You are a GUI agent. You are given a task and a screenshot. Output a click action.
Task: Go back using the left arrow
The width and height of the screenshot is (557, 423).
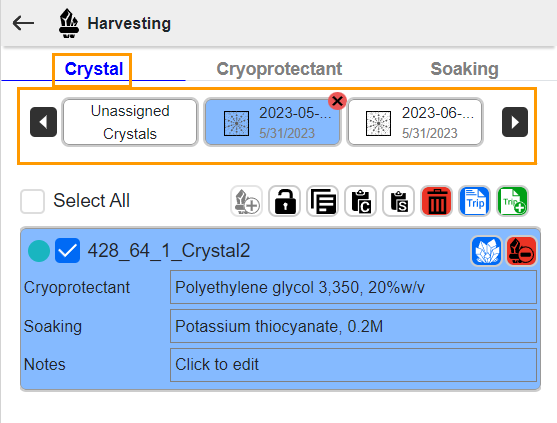point(23,23)
